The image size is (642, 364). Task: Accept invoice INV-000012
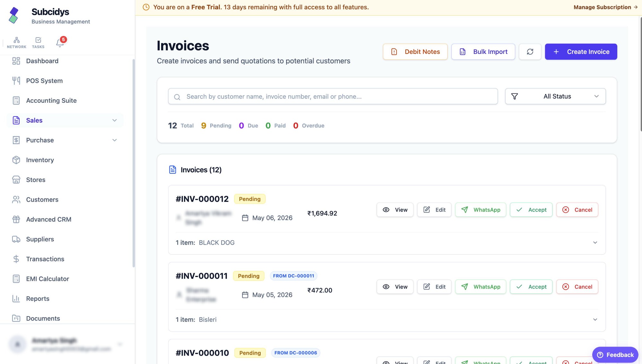pyautogui.click(x=531, y=210)
